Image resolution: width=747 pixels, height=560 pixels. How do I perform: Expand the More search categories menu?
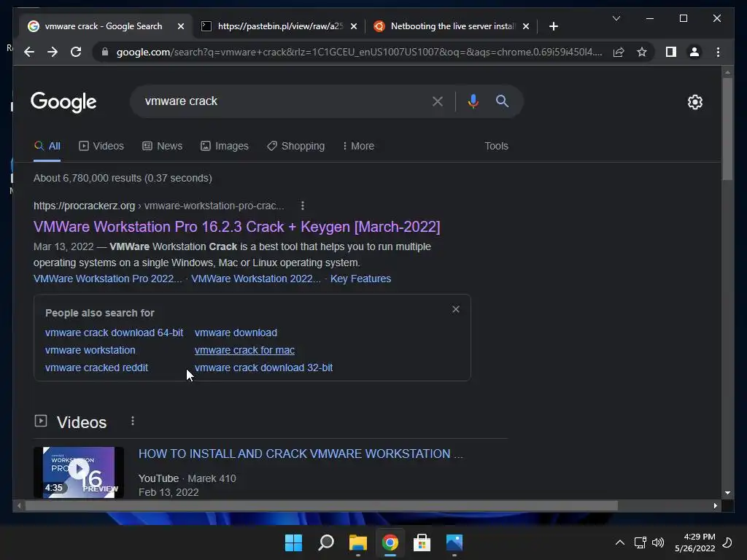(358, 146)
